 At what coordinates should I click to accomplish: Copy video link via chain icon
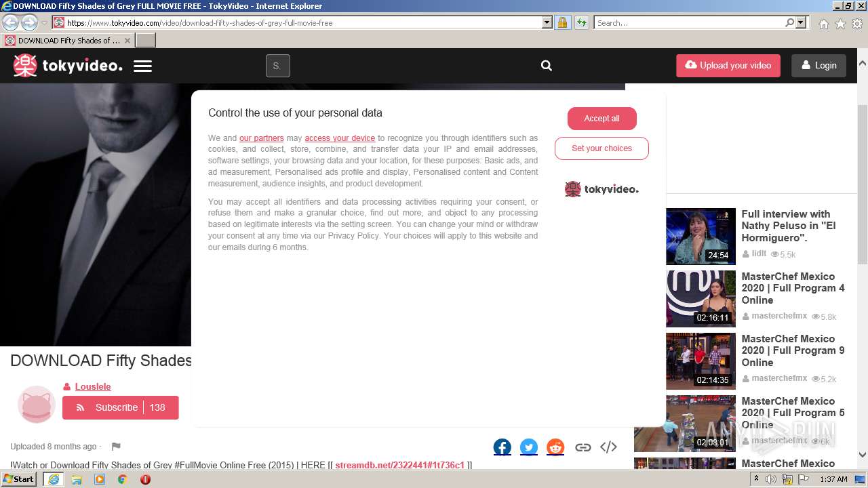pos(583,447)
